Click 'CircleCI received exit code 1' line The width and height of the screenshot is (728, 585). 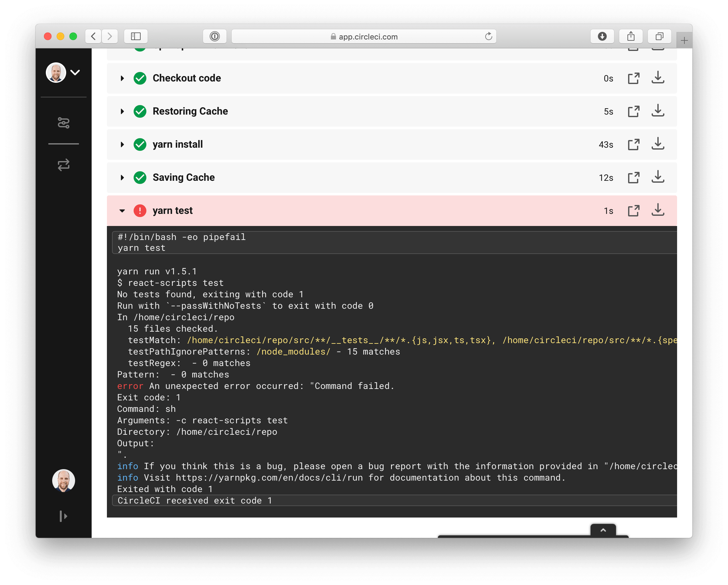pyautogui.click(x=194, y=500)
